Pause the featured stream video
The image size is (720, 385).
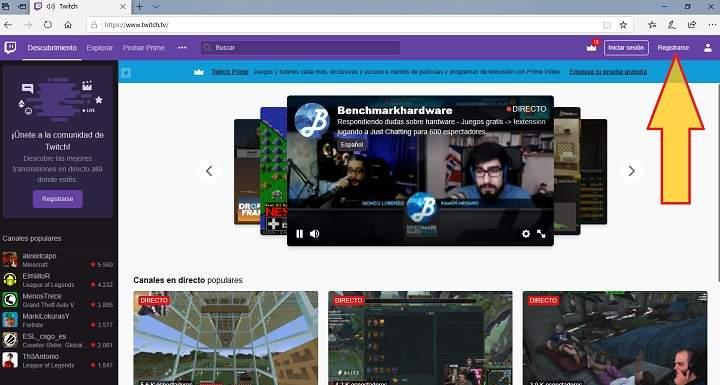tap(299, 234)
